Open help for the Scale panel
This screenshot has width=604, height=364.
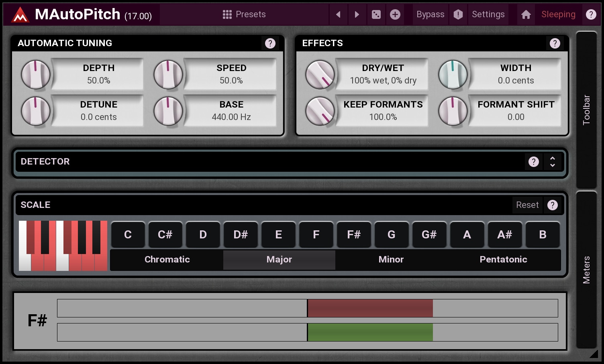coord(553,205)
